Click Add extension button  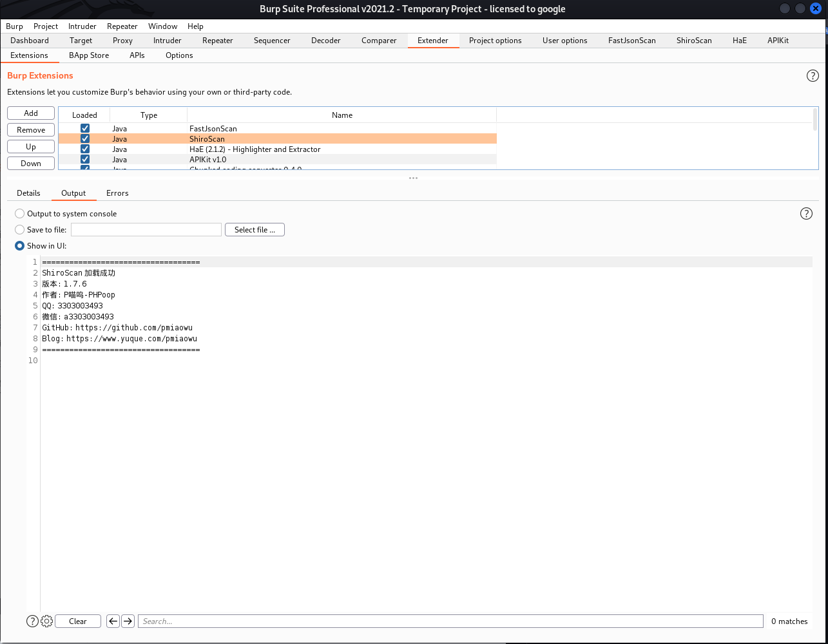coord(31,113)
